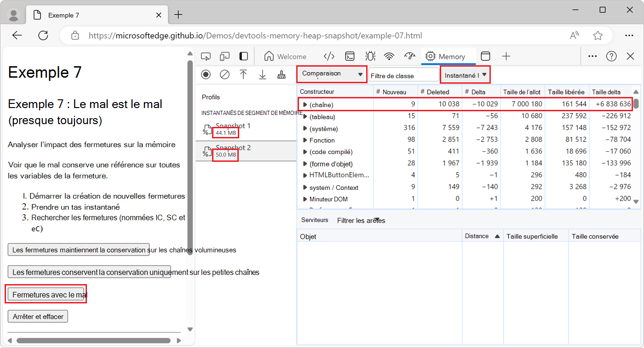Open the Network wifi icon tool
This screenshot has height=348, width=644.
(389, 57)
